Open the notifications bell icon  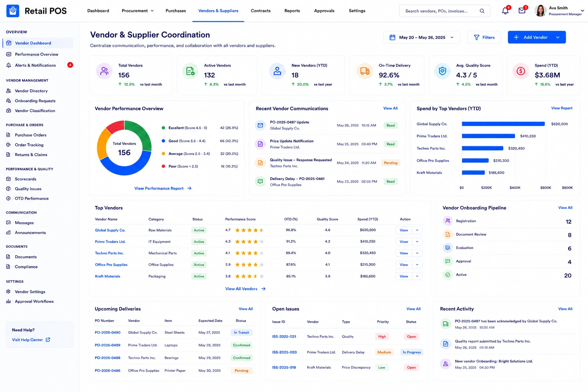[x=505, y=11]
